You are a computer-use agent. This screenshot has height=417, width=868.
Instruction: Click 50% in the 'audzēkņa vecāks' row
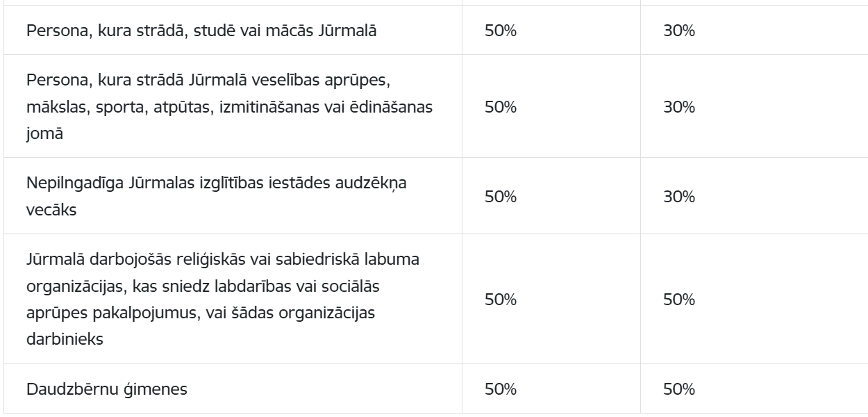[500, 196]
